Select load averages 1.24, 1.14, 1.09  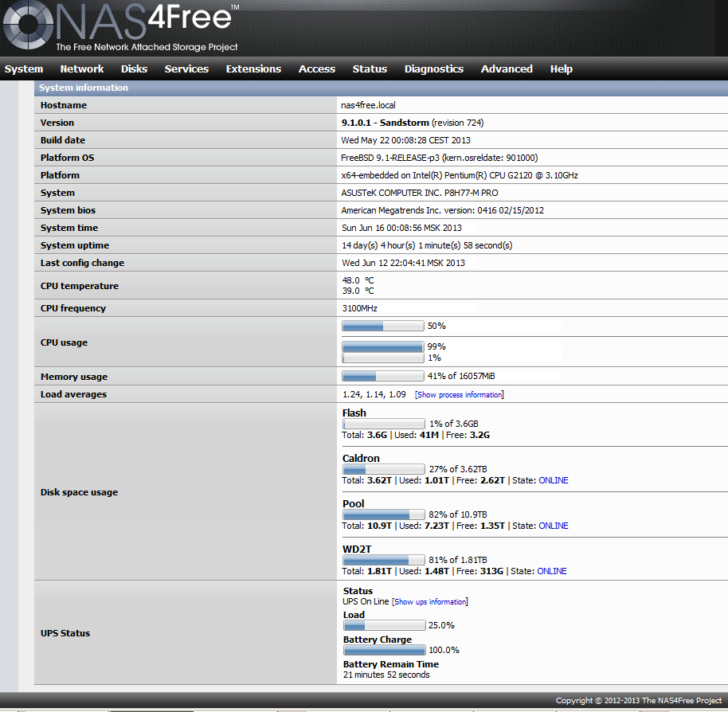click(374, 394)
